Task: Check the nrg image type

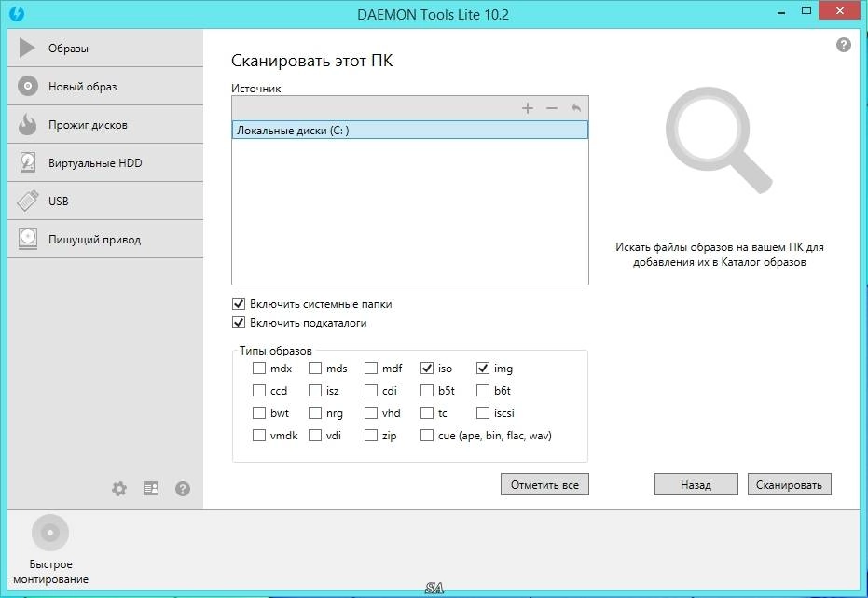Action: click(x=315, y=412)
